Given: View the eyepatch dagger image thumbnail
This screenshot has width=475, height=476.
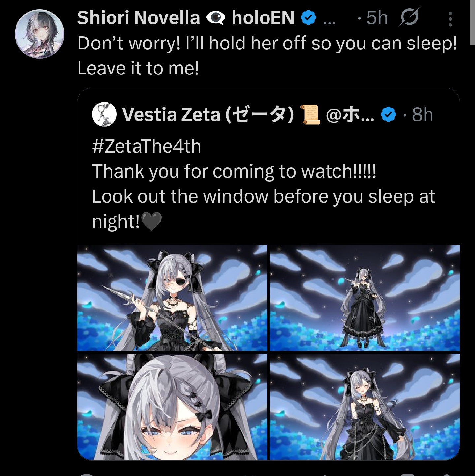Looking at the screenshot, I should [x=172, y=298].
